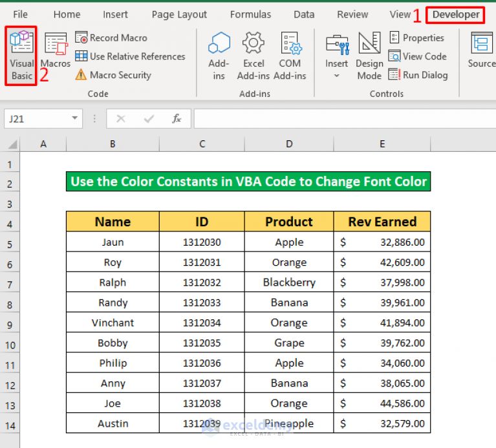Select column B header
The image size is (496, 448).
[x=113, y=144]
